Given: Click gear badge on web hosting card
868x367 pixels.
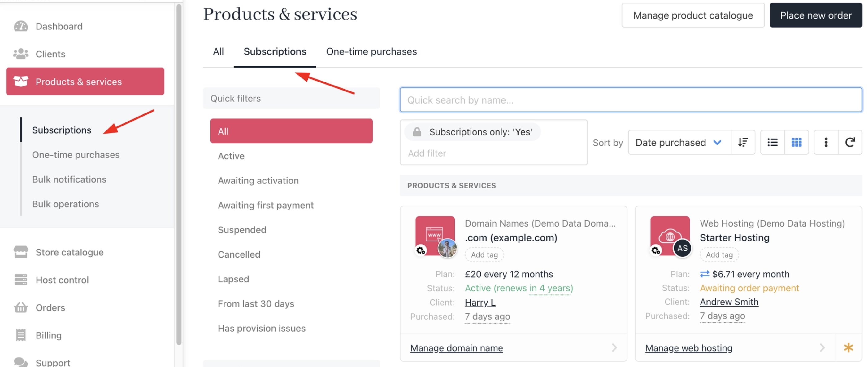Looking at the screenshot, I should point(656,251).
